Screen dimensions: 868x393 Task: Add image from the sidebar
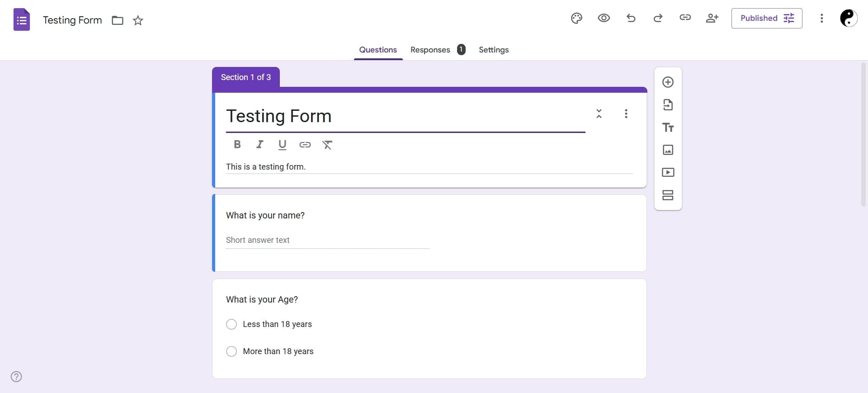coord(668,150)
